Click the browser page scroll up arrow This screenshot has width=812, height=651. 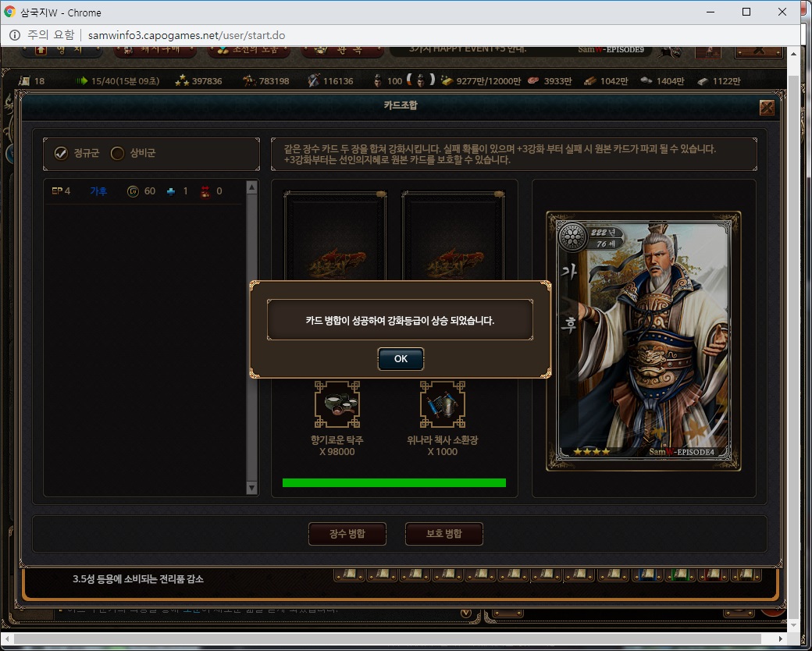click(793, 54)
